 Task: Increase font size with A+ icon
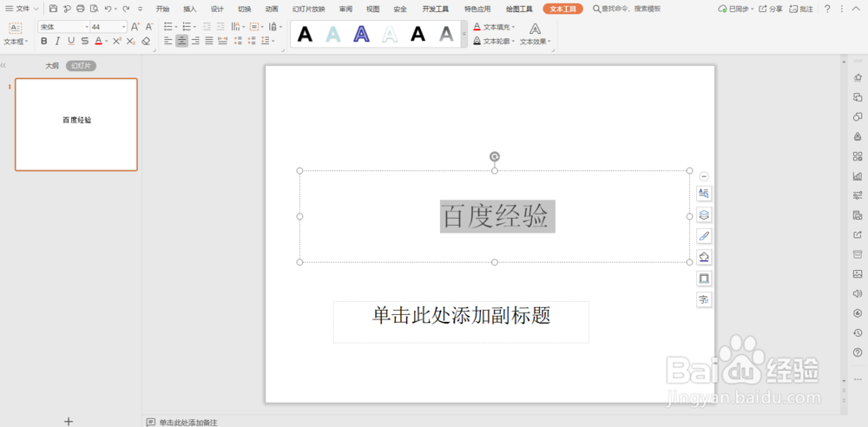(135, 27)
